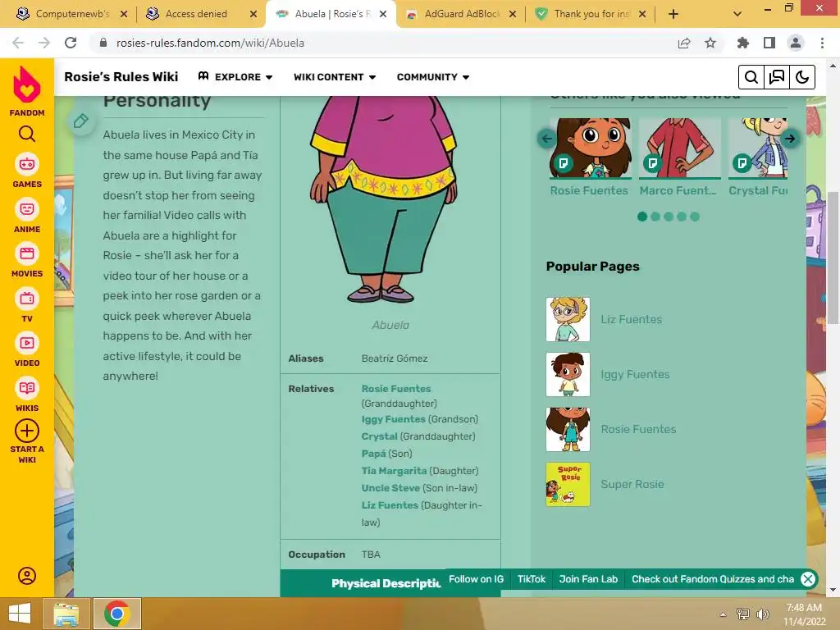
Task: Open the Chrome extensions puzzle icon
Action: pos(743,43)
